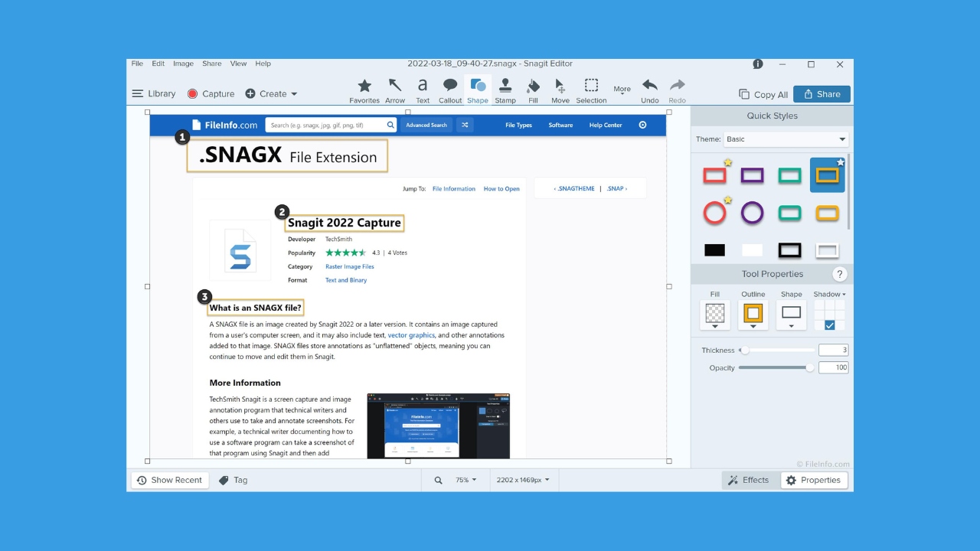Click Advanced Search in captured page

tap(426, 125)
